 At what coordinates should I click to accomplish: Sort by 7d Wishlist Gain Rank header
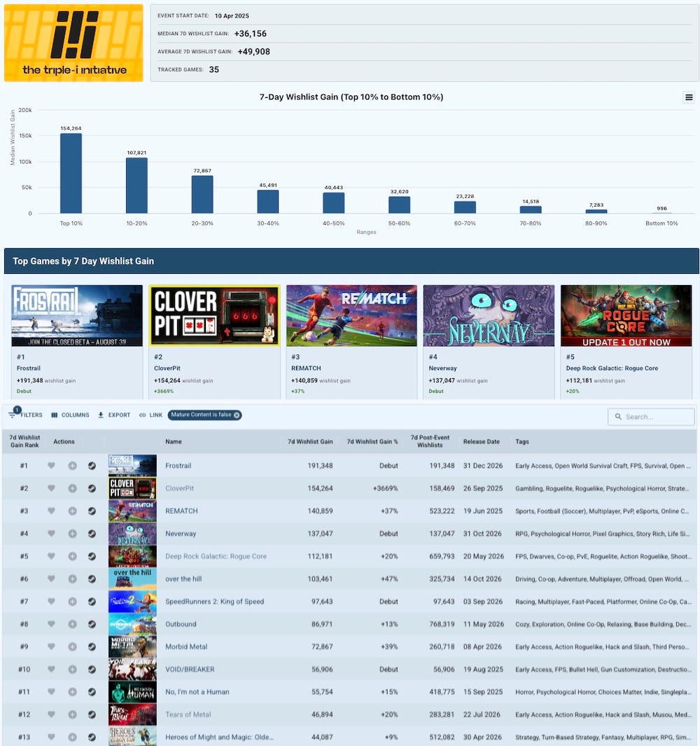(x=24, y=441)
